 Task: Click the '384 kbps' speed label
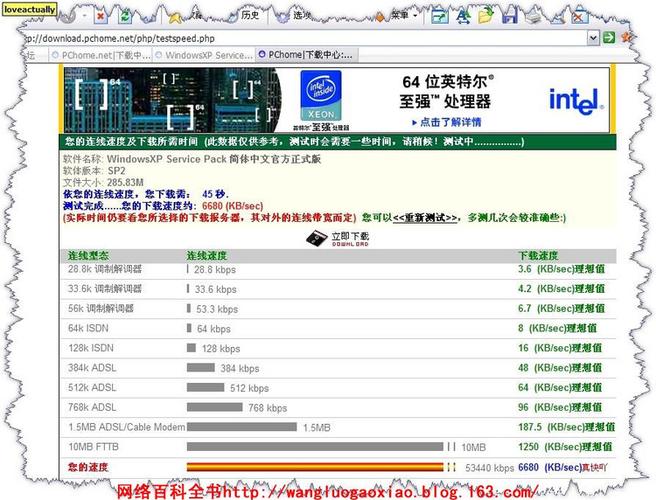[x=240, y=369]
